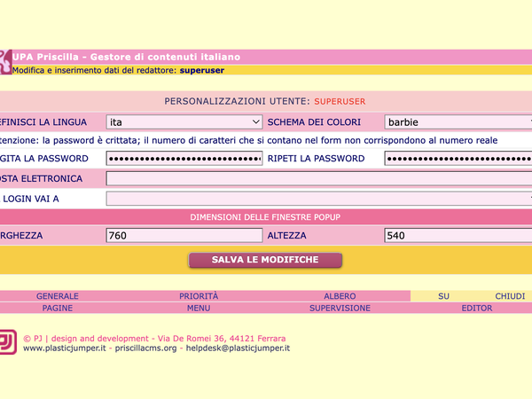Click the Larghezza field showing 760
Viewport: 532px width, 399px height.
184,236
